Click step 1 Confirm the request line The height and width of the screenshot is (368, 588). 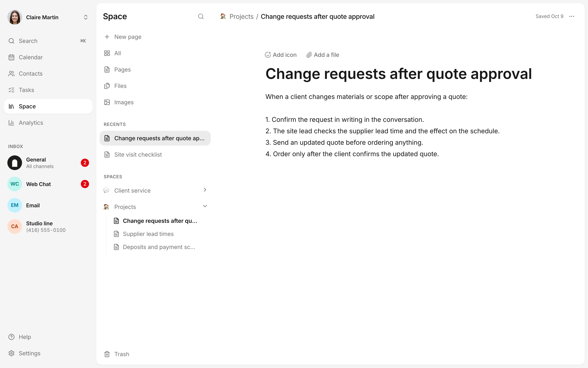click(x=345, y=120)
